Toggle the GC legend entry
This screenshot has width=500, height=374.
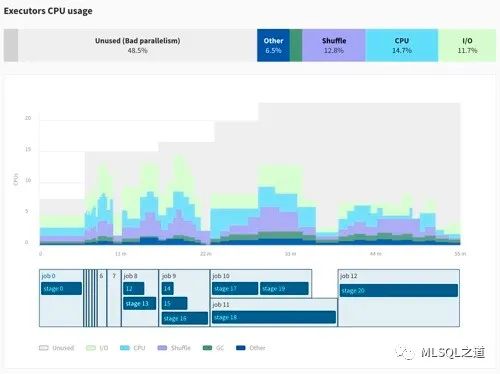213,348
